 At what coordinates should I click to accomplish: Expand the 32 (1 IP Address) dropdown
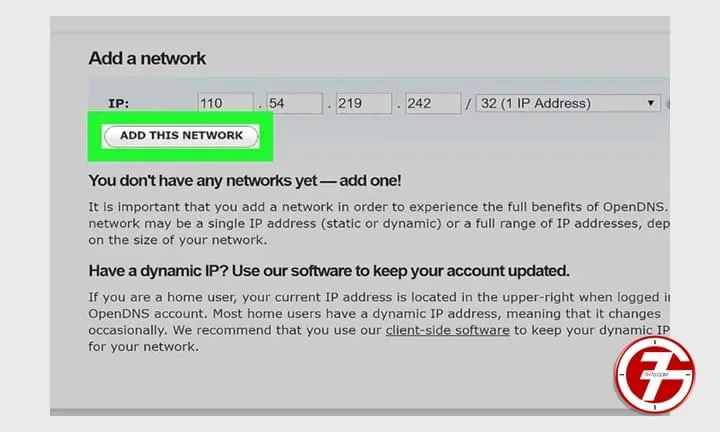coord(568,103)
